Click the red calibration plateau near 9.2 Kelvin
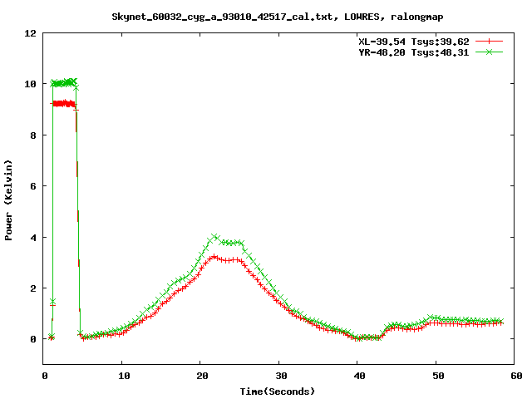The height and width of the screenshot is (399, 532). coord(63,103)
